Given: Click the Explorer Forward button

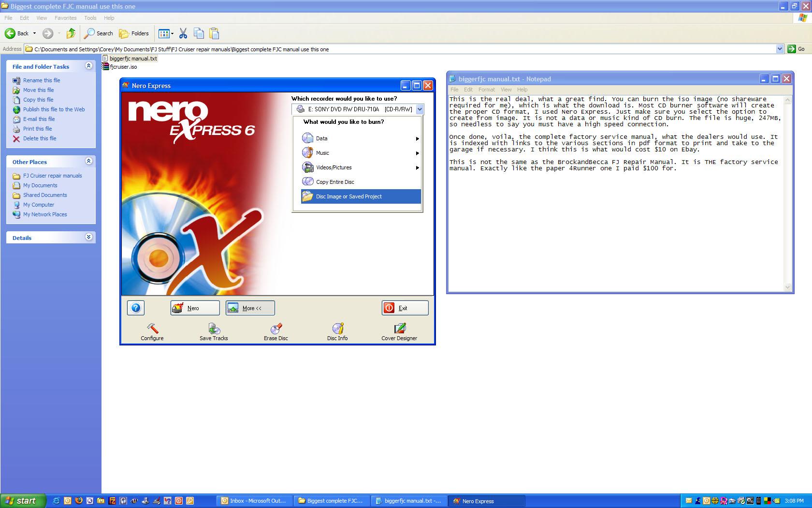Looking at the screenshot, I should (48, 33).
